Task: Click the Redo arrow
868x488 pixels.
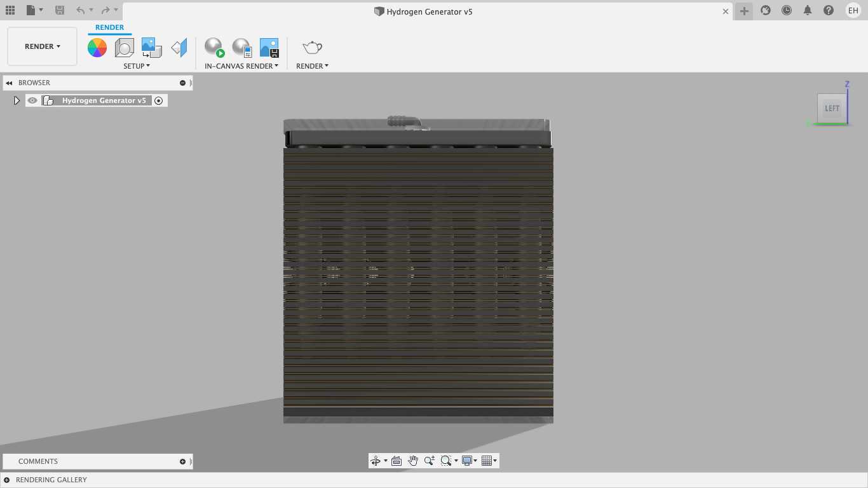Action: tap(105, 10)
